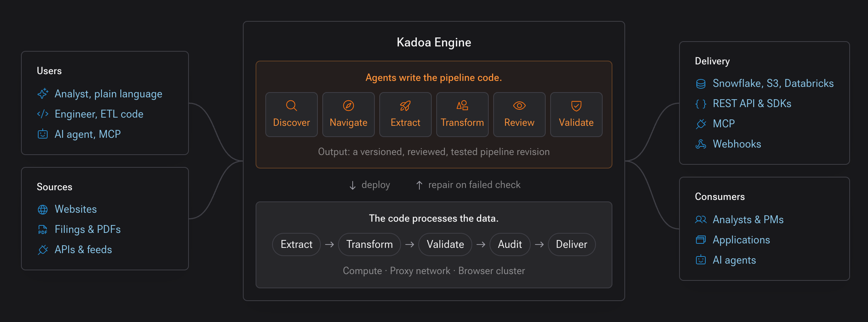The image size is (868, 322).
Task: Select the rocket icon in the orange Extract card
Action: pyautogui.click(x=406, y=106)
